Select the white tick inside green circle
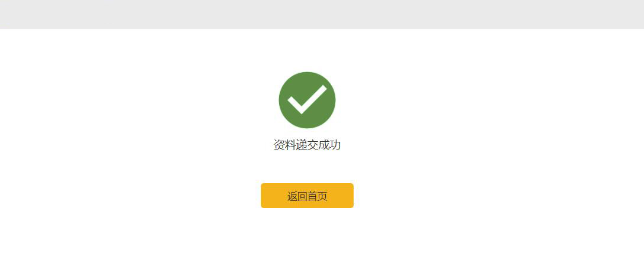 [307, 99]
